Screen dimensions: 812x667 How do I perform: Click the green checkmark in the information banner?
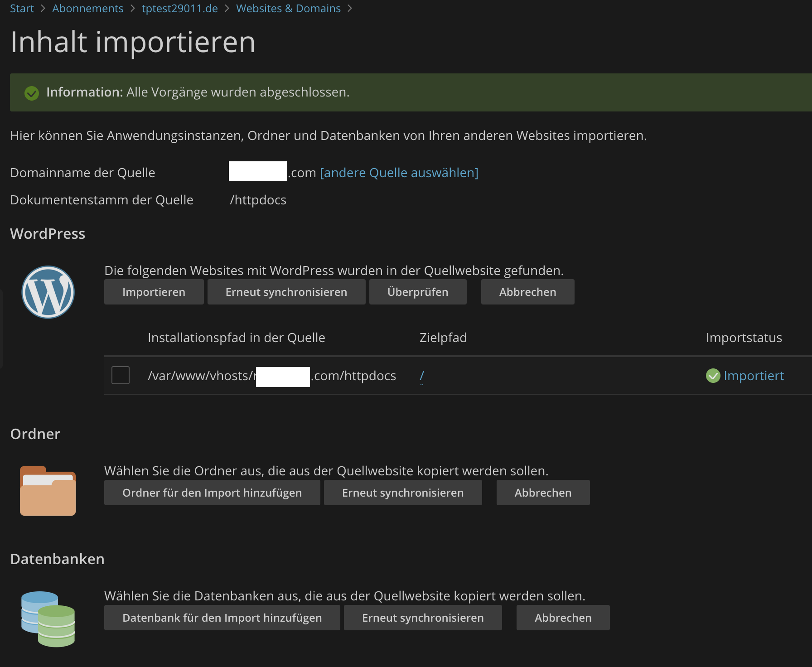[x=32, y=93]
